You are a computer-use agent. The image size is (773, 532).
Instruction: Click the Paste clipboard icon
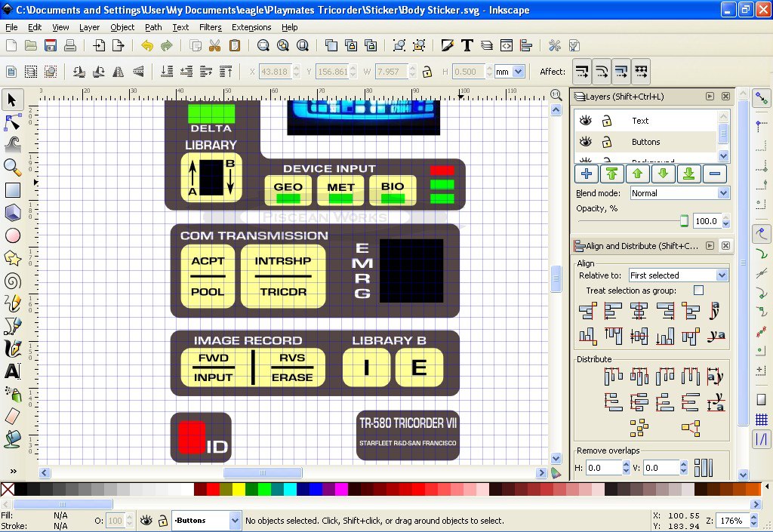(235, 46)
